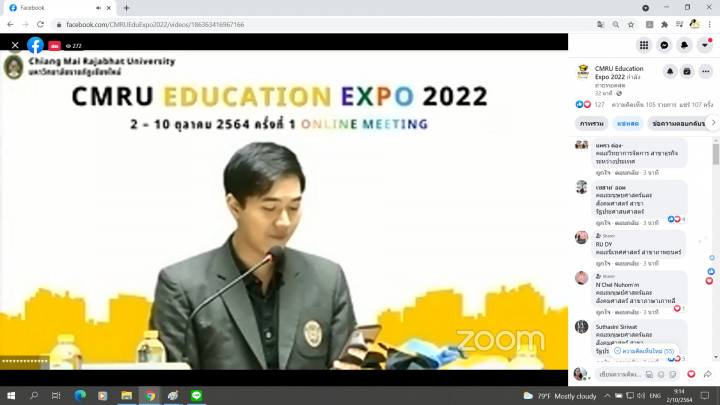Show hidden system tray icons
Image resolution: width=720 pixels, height=405 pixels.
point(607,395)
